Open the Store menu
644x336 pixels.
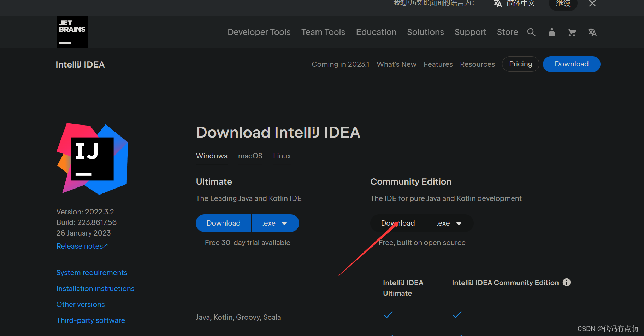click(x=507, y=32)
